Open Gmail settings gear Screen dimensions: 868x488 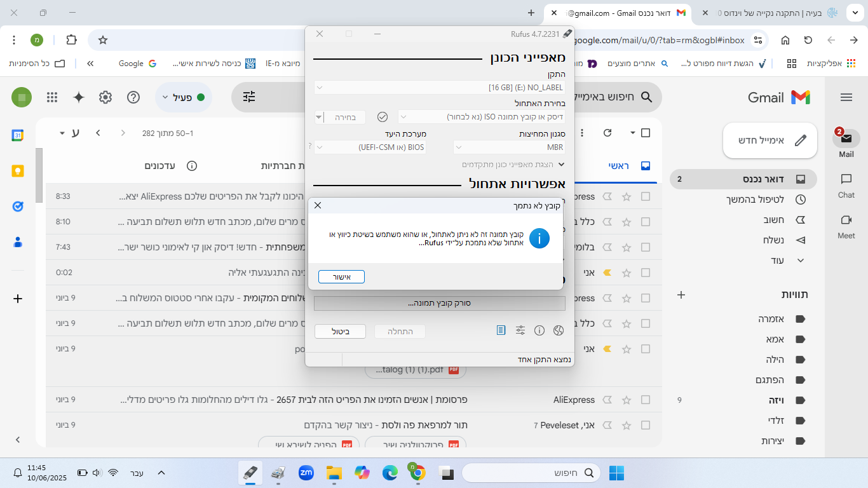105,97
